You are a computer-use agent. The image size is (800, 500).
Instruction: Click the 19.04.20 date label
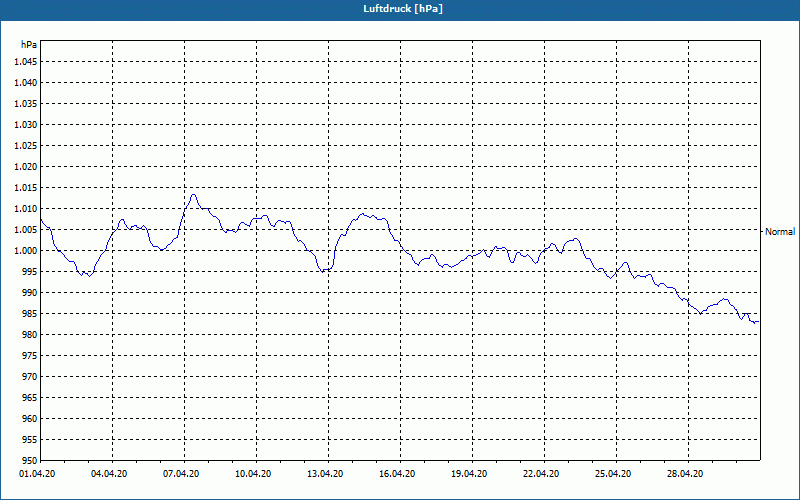tap(469, 474)
